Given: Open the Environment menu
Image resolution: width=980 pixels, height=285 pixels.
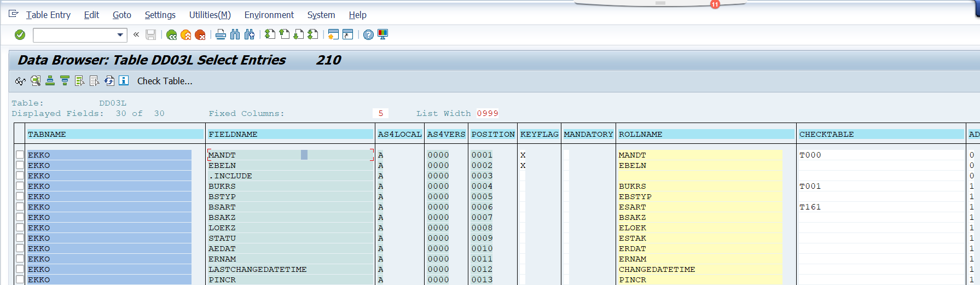Looking at the screenshot, I should (x=269, y=15).
